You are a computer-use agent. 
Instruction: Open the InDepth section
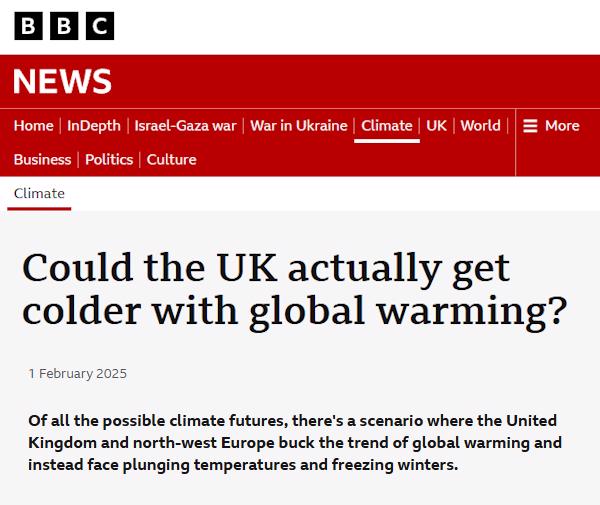pos(94,126)
